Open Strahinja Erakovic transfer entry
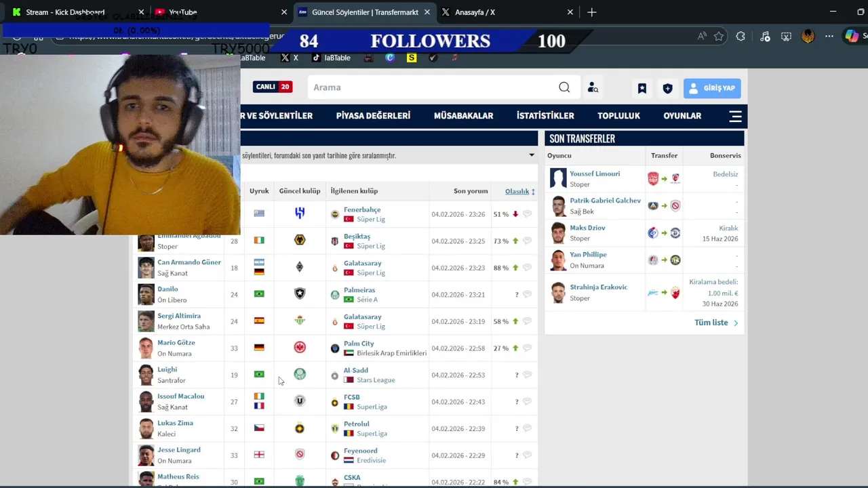Viewport: 868px width, 488px height. (598, 287)
